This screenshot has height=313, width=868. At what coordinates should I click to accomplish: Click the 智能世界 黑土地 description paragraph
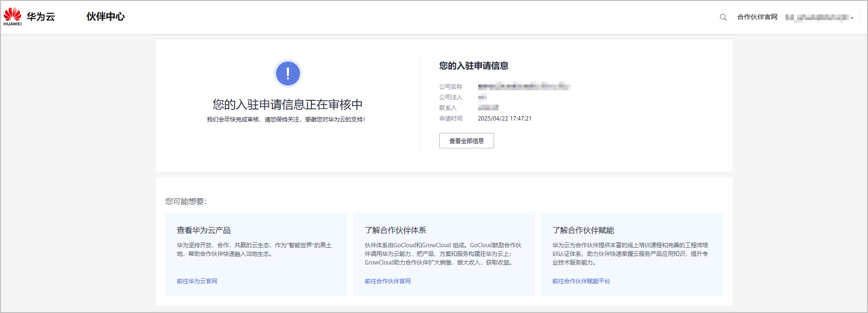(254, 250)
